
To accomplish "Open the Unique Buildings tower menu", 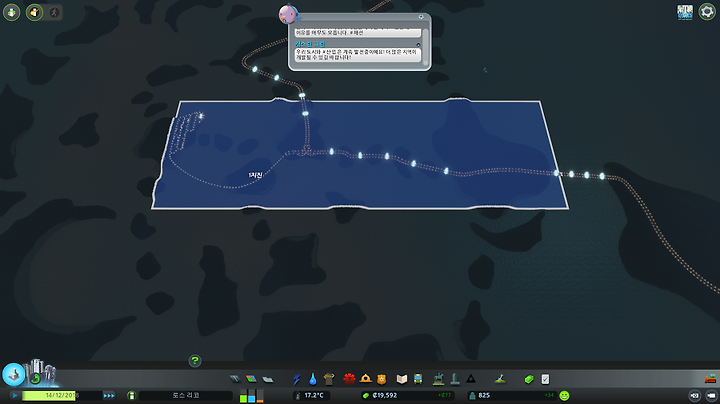I will pos(455,379).
